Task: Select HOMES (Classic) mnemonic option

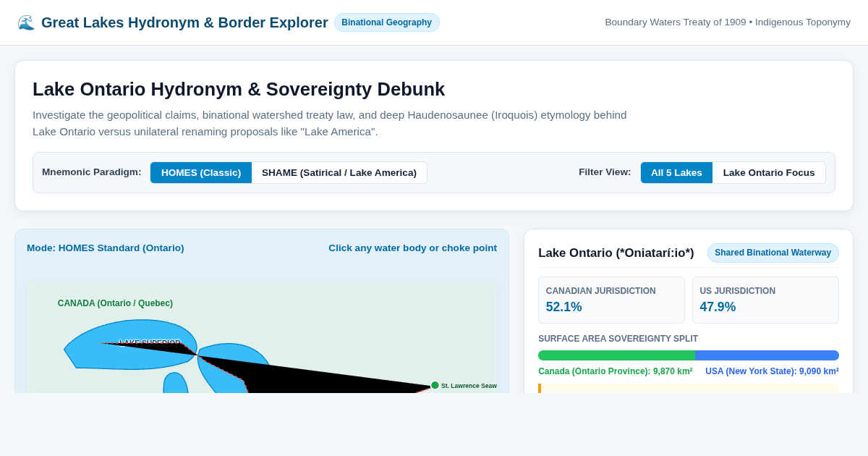Action: point(201,172)
